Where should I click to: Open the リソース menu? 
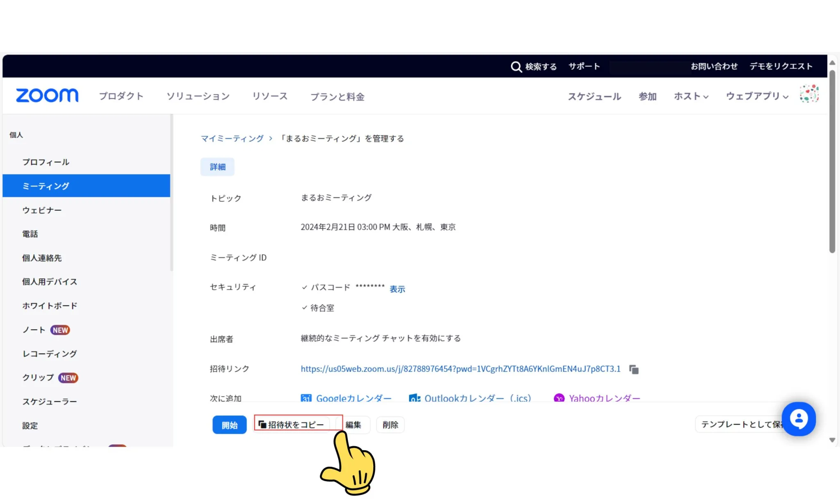coord(270,96)
